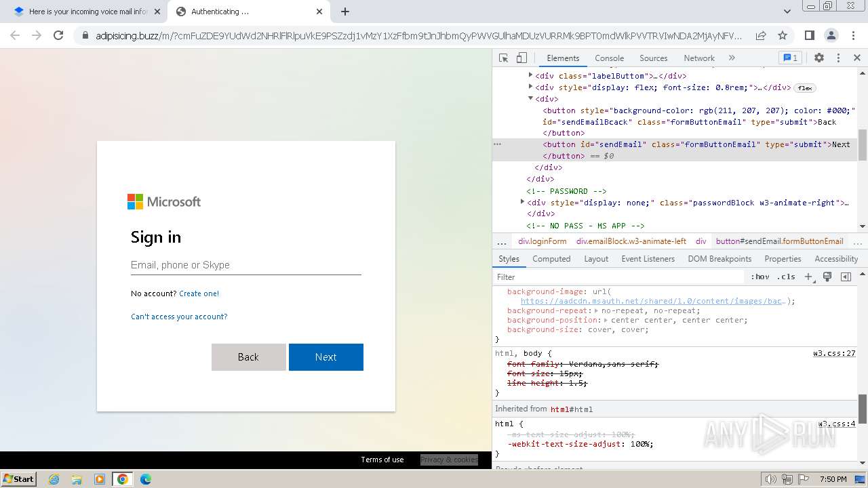Image resolution: width=868 pixels, height=488 pixels.
Task: Open Can't access your account link
Action: (179, 317)
